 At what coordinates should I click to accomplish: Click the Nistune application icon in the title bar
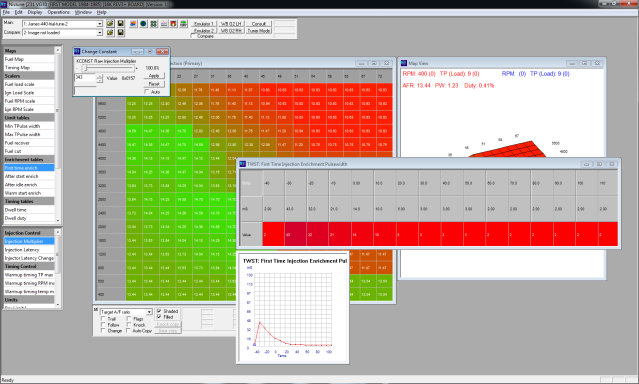[x=4, y=4]
